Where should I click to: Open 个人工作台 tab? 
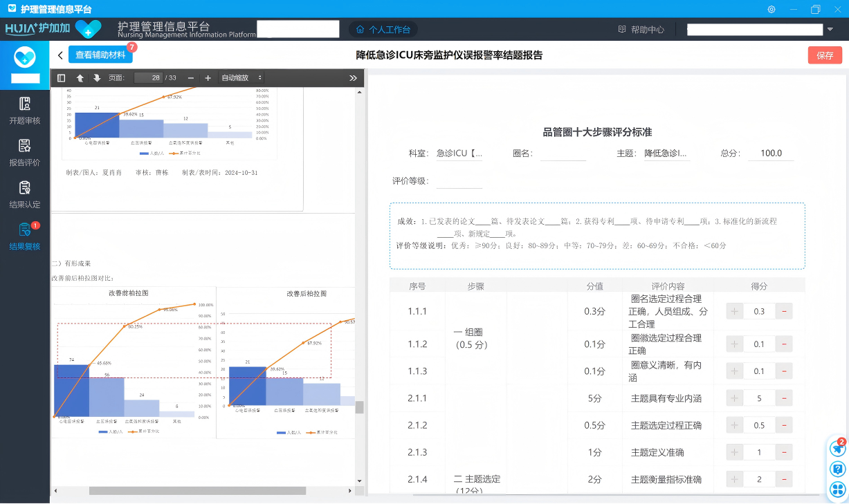pos(383,30)
